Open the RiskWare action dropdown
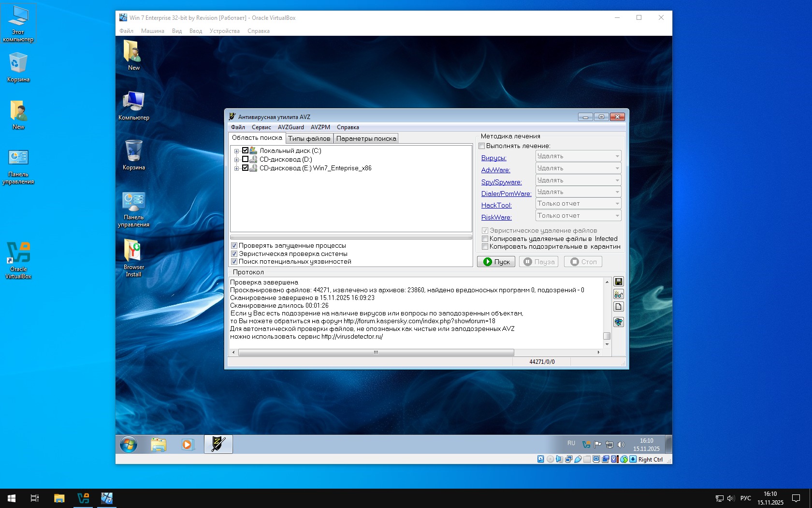The height and width of the screenshot is (508, 812). (578, 216)
